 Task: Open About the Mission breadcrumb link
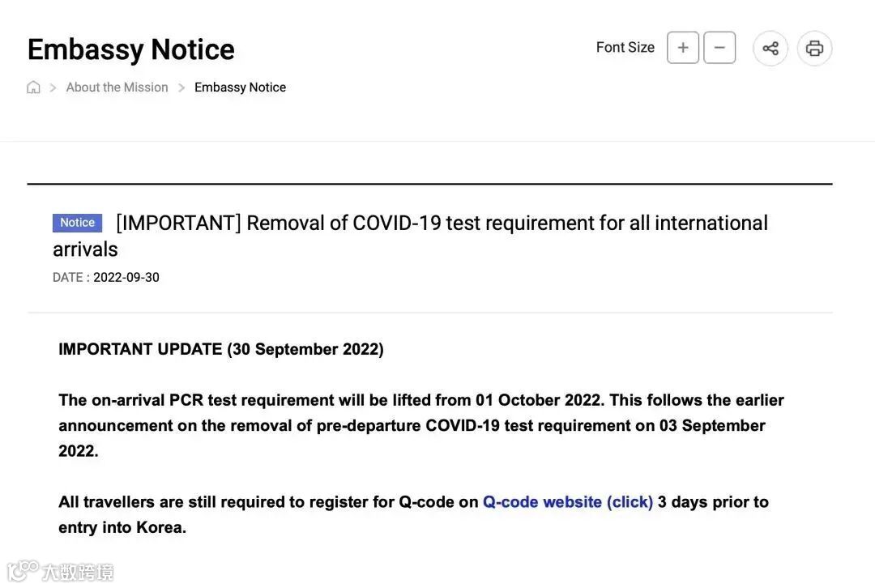click(117, 87)
